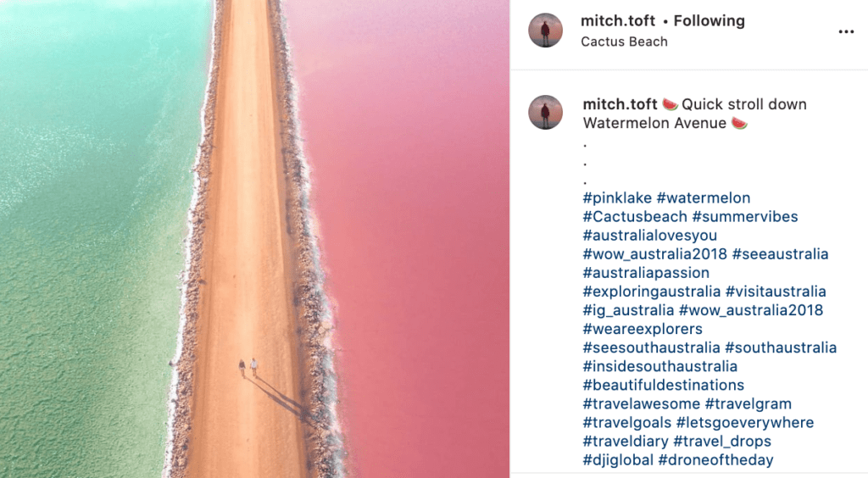Open the three-dot more options menu
The height and width of the screenshot is (478, 868).
pos(846,31)
